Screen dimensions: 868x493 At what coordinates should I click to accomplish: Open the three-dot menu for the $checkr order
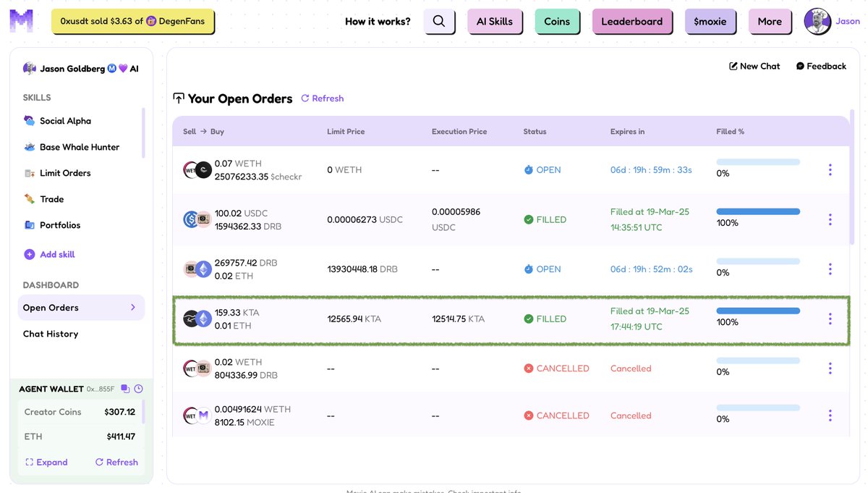tap(830, 170)
